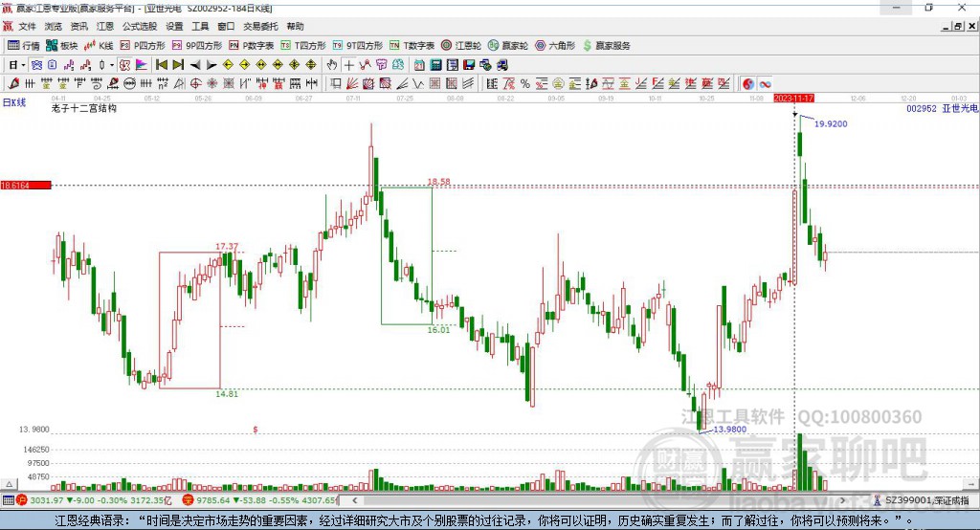
Task: Select the red pen drawing tool
Action: (x=13, y=84)
